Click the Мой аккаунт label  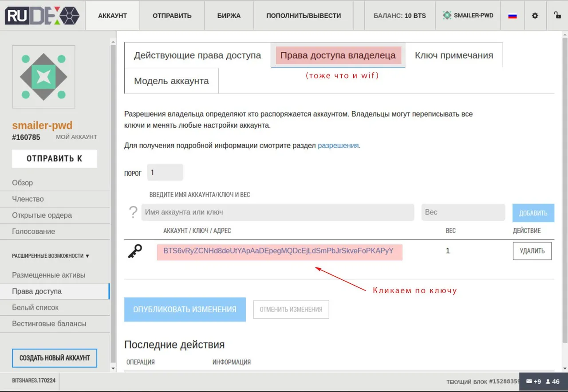click(76, 137)
